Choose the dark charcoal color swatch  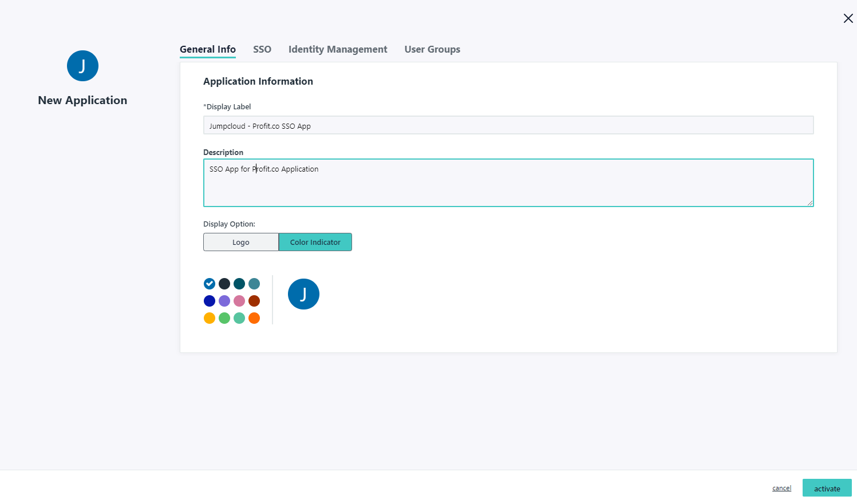pyautogui.click(x=224, y=284)
